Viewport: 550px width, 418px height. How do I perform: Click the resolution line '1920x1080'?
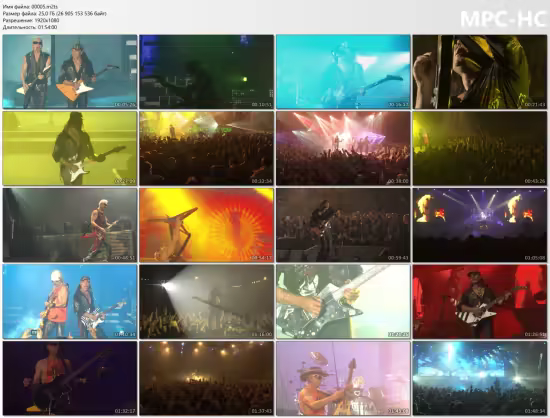31,20
